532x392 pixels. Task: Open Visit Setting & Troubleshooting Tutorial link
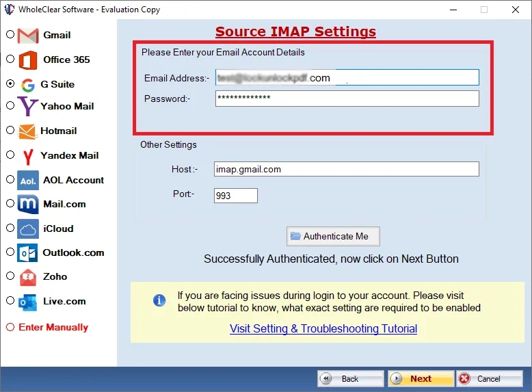coord(323,329)
